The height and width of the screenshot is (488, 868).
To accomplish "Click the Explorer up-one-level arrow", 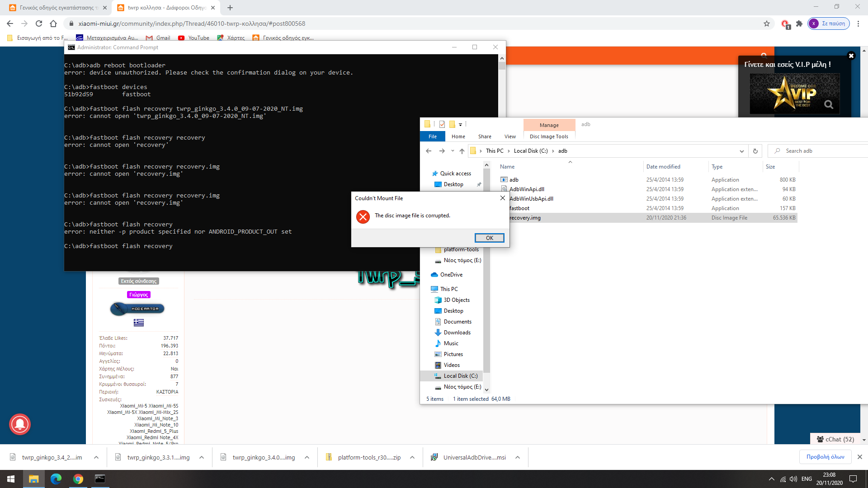I will (462, 151).
